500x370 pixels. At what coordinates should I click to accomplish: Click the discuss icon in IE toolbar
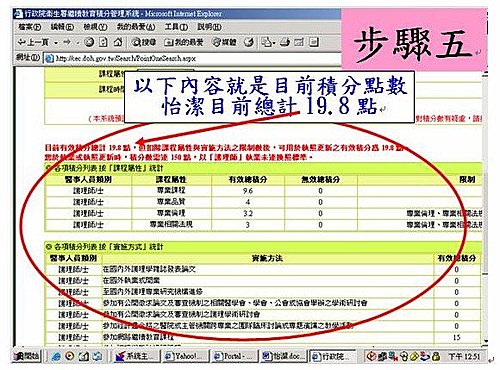coord(314,42)
